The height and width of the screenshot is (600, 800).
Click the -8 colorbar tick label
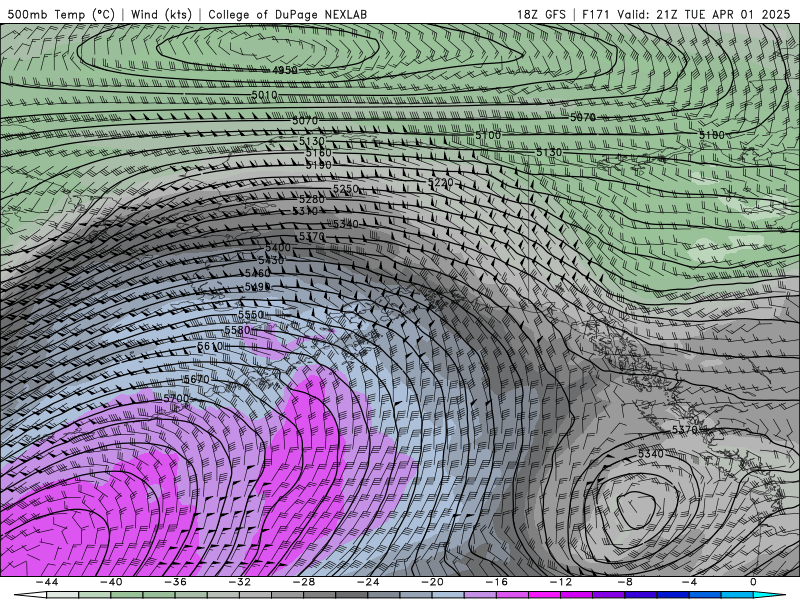click(x=625, y=582)
